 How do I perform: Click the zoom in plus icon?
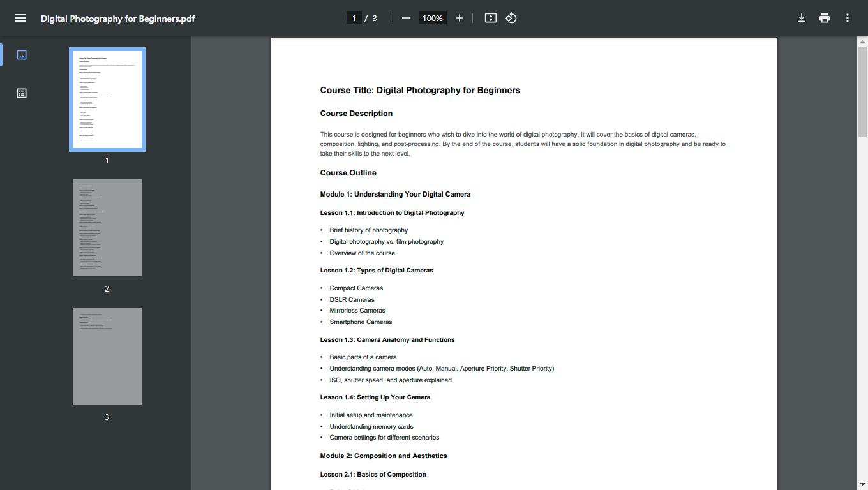coord(460,18)
